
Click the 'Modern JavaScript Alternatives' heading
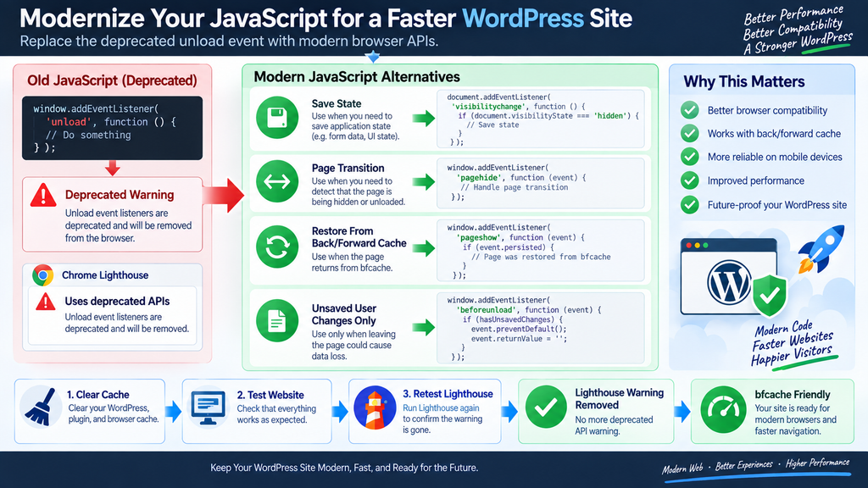pos(357,77)
